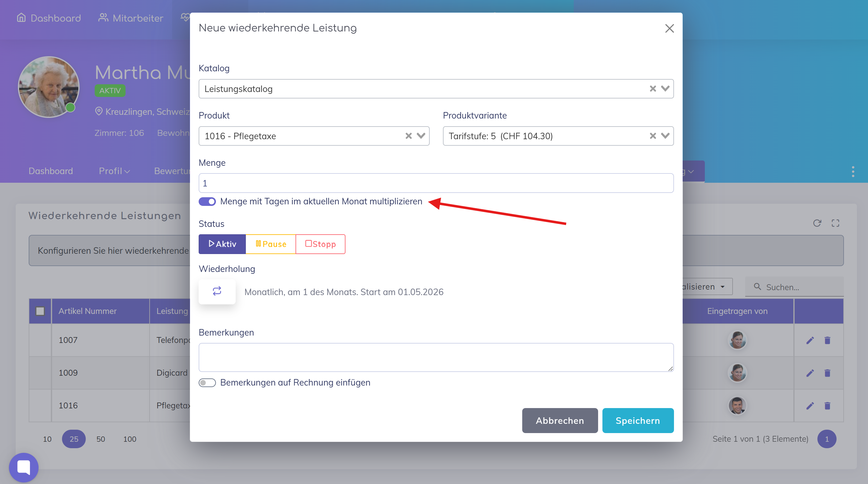868x484 pixels.
Task: Select the Pause status button
Action: (271, 244)
